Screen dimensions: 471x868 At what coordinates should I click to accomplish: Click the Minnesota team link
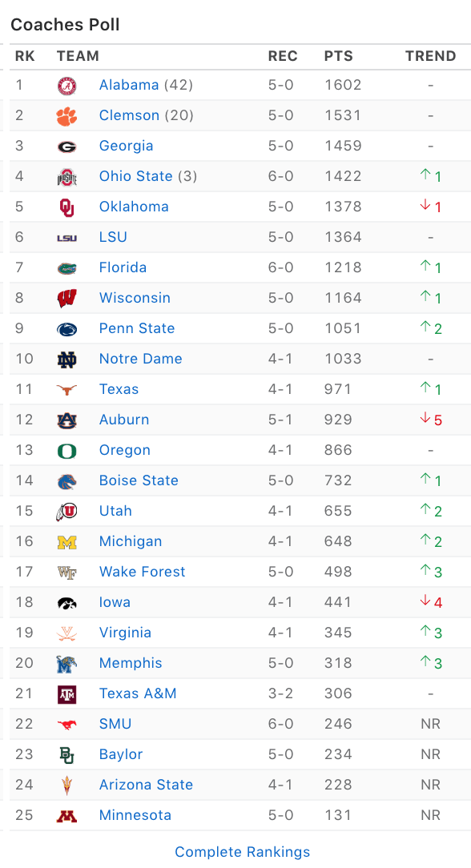135,815
